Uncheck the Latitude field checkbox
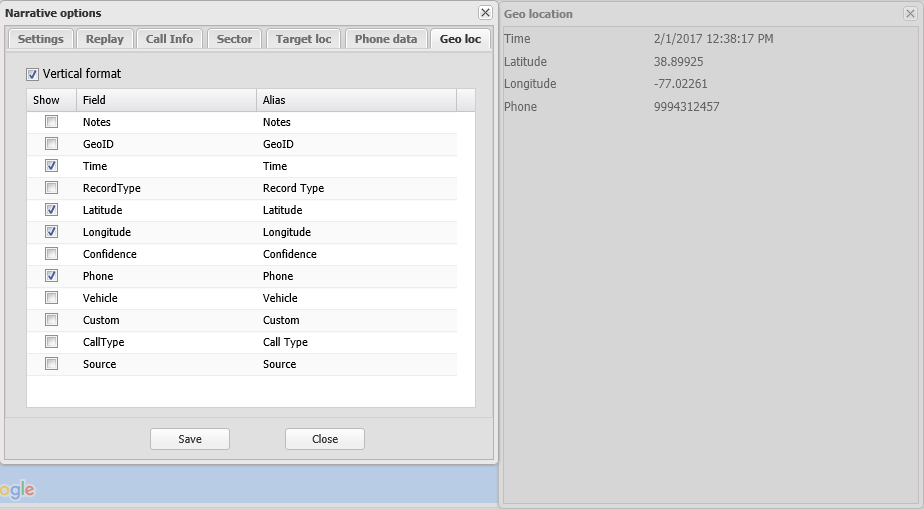Viewport: 924px width, 509px height. 51,210
